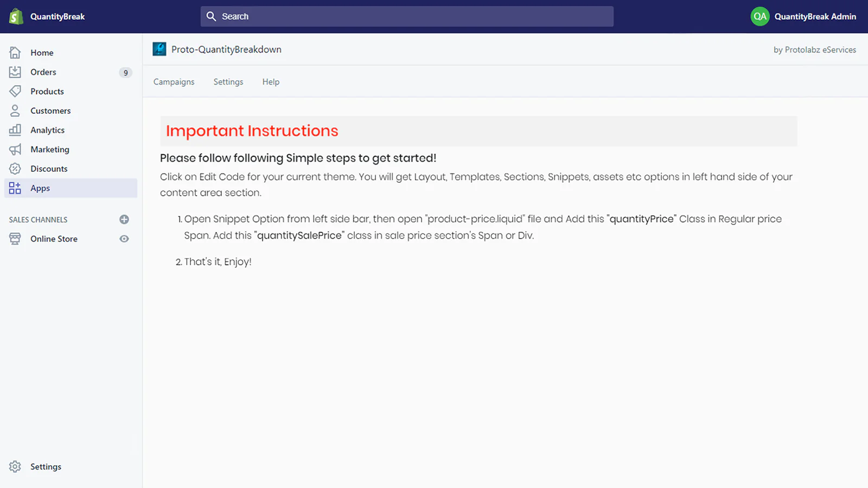868x488 pixels.
Task: Add a sales channel with plus button
Action: tap(124, 220)
